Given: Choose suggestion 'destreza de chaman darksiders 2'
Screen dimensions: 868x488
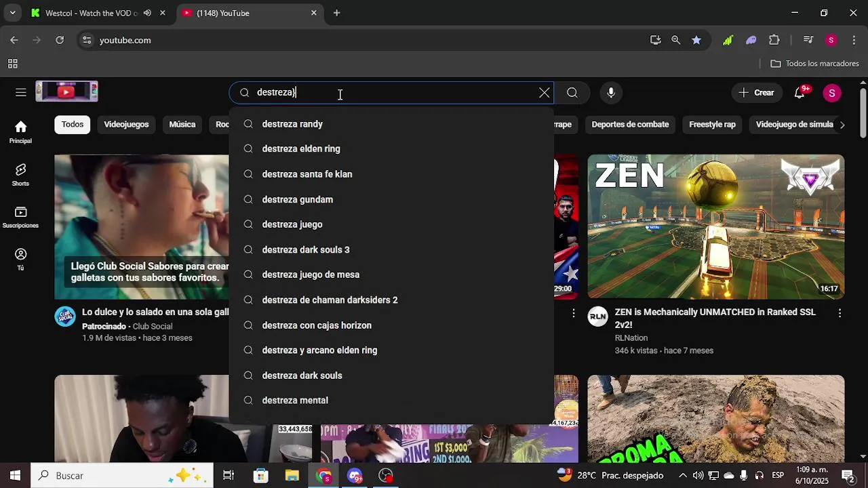Looking at the screenshot, I should (391, 300).
